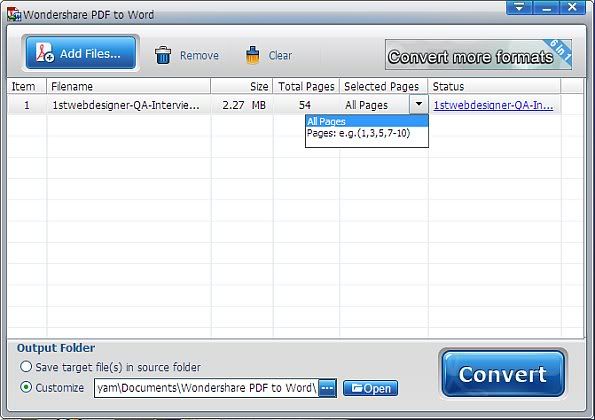The width and height of the screenshot is (595, 420).
Task: Click the Convert more formats banner
Action: 478,55
